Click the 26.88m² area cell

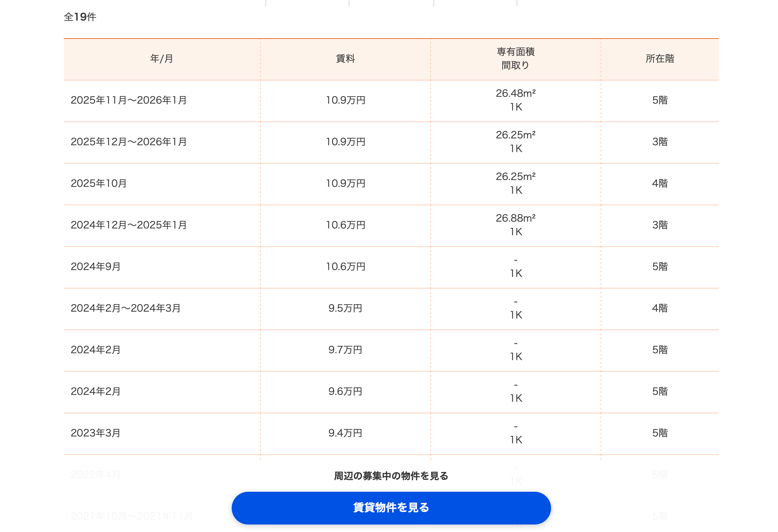pyautogui.click(x=516, y=218)
